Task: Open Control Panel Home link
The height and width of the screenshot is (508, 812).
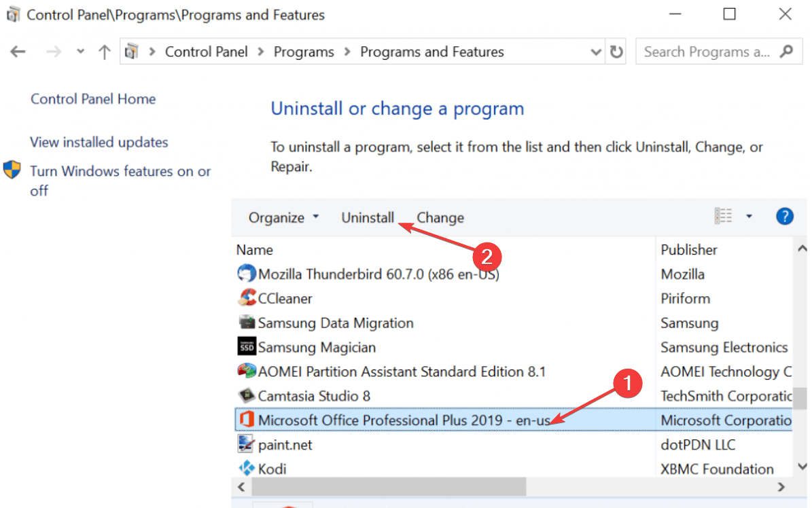Action: point(93,99)
